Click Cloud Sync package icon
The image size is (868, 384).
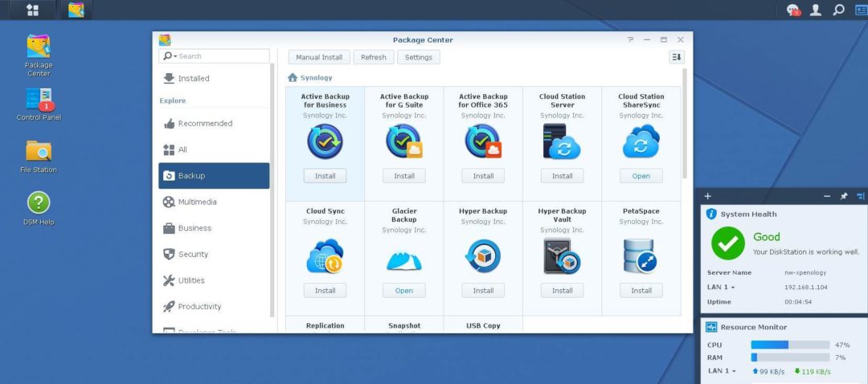tap(325, 256)
